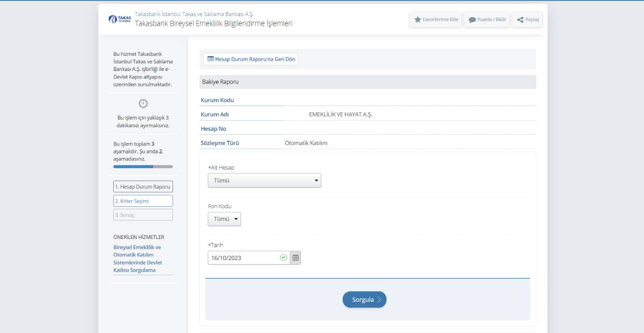Select step 1, Hesap Durum Raporu

(x=143, y=187)
